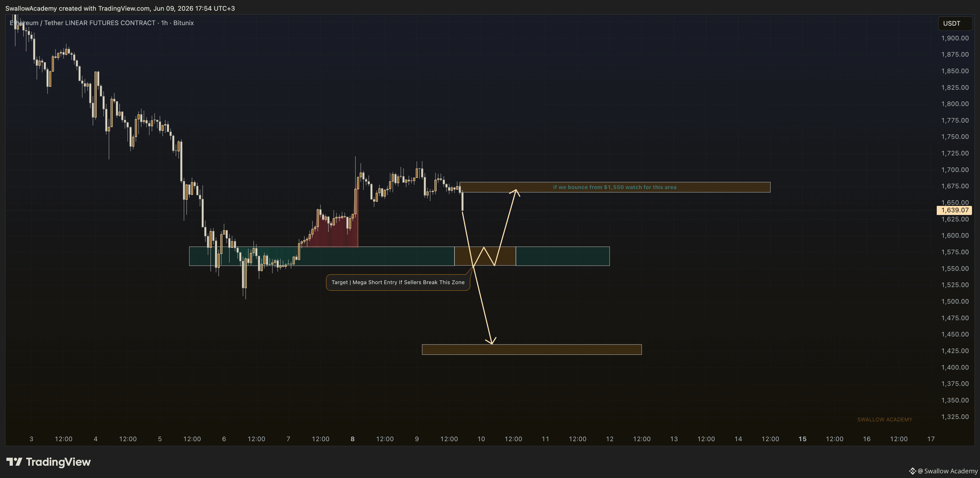Viewport: 980px width, 478px height.
Task: Click date 16 on the time axis
Action: point(867,439)
